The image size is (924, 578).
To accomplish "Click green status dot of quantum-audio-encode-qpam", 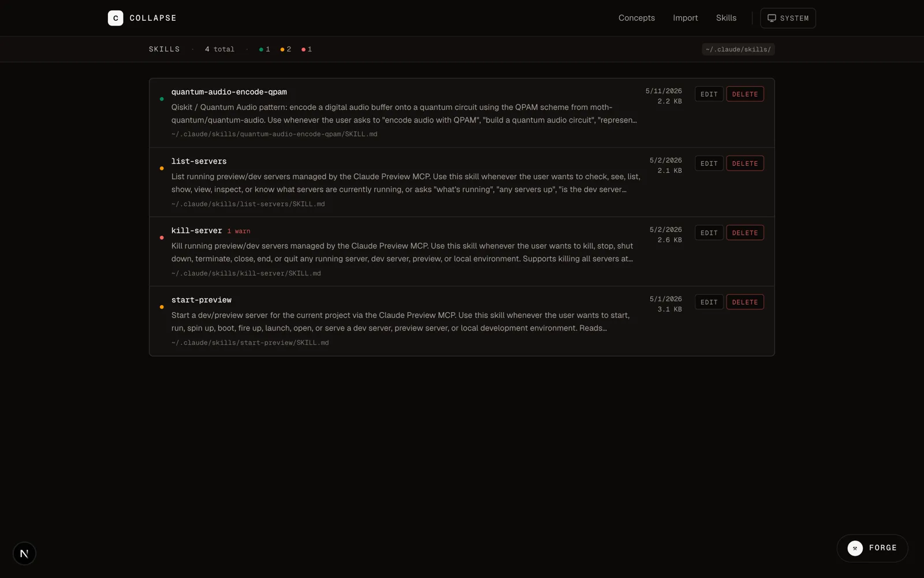I will pos(162,99).
